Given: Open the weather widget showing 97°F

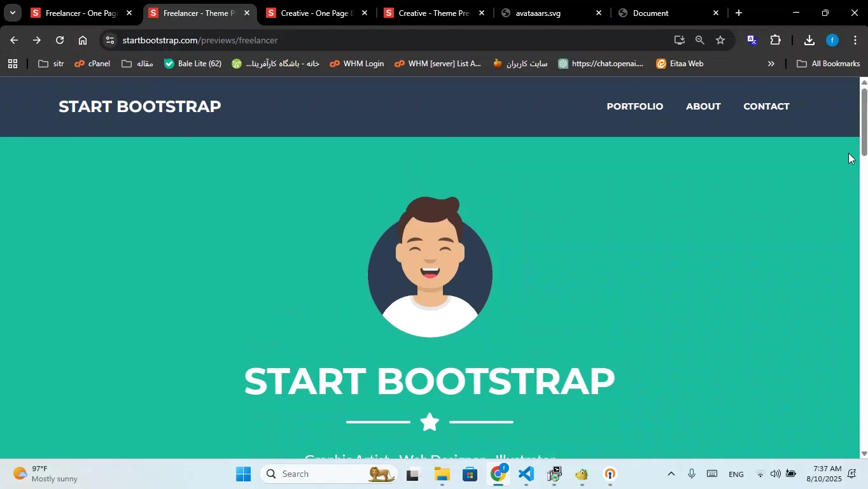Looking at the screenshot, I should (x=46, y=474).
